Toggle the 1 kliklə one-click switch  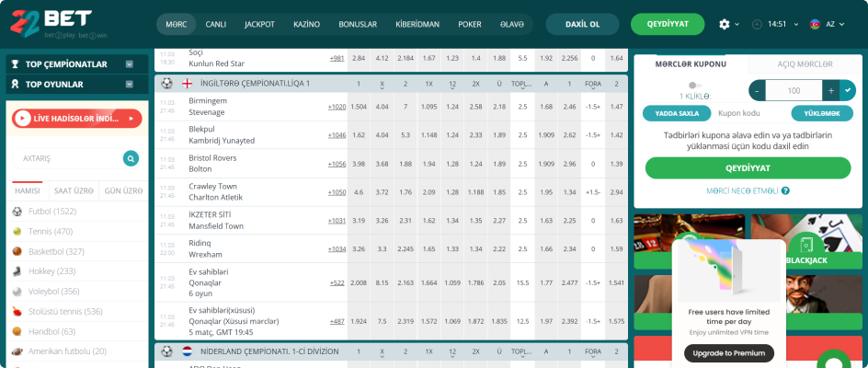click(x=695, y=86)
